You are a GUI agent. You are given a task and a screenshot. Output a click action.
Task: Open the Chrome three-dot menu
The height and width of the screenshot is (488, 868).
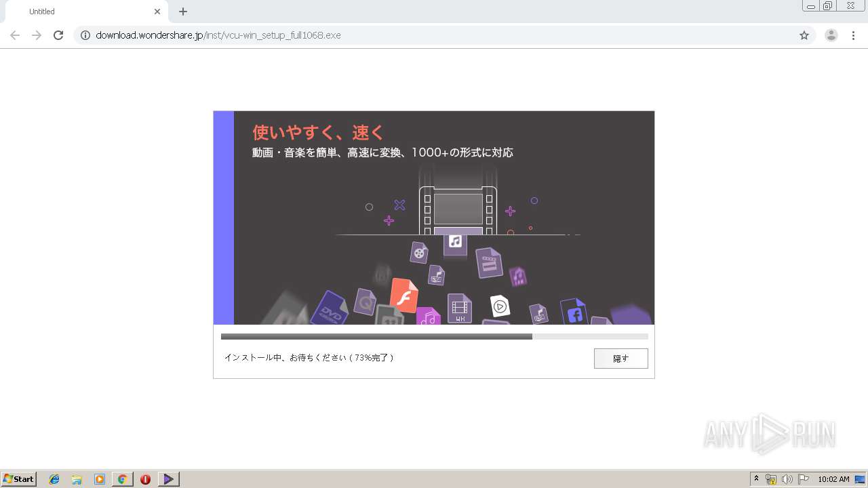[x=854, y=35]
